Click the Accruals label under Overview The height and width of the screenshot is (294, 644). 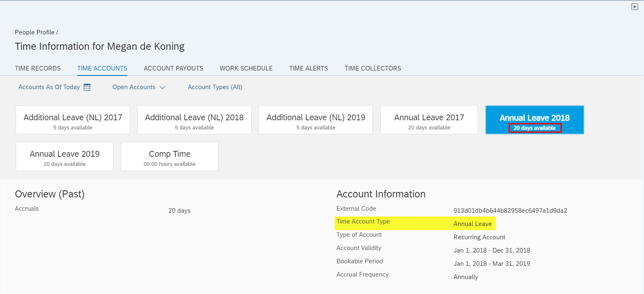pos(27,209)
